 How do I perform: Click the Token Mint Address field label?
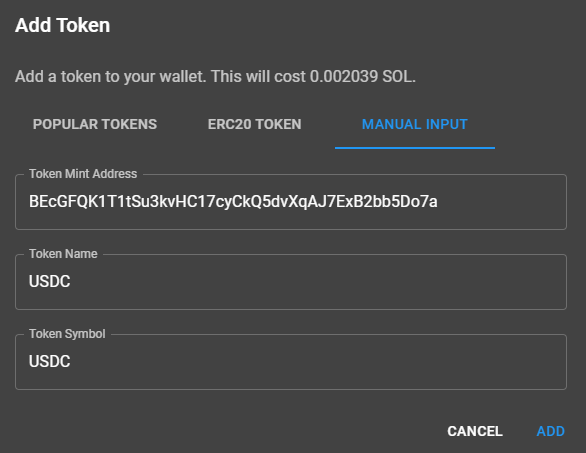click(x=83, y=174)
